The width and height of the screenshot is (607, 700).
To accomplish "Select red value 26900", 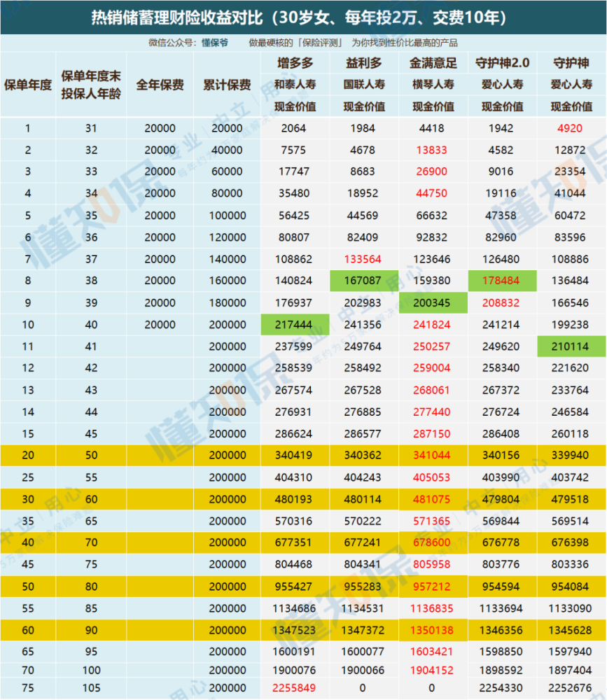I will pyautogui.click(x=431, y=171).
